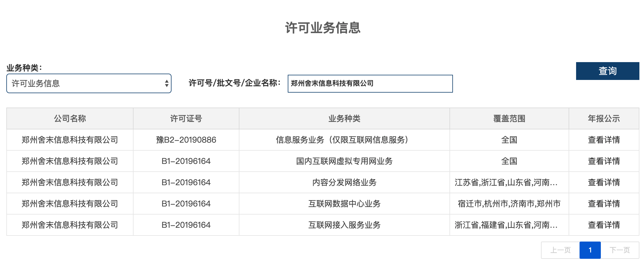Click 互联网接入服务业务 cell
Screen dimensions: 644x268
[x=344, y=225]
